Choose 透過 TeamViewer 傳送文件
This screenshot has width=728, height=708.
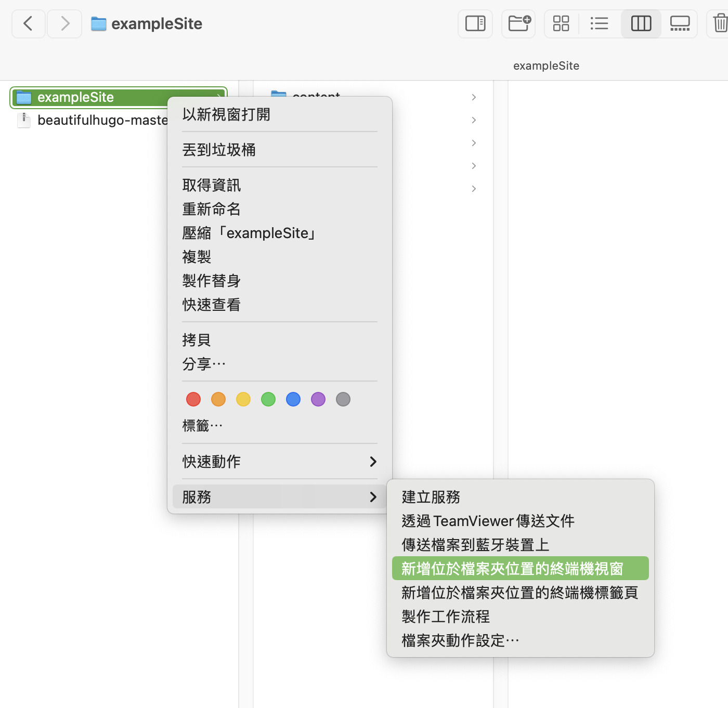(521, 521)
